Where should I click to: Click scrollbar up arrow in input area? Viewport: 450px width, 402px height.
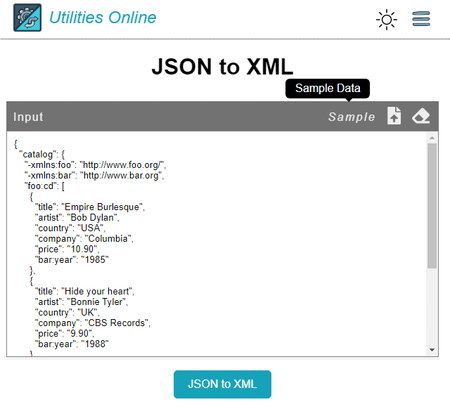pos(432,138)
